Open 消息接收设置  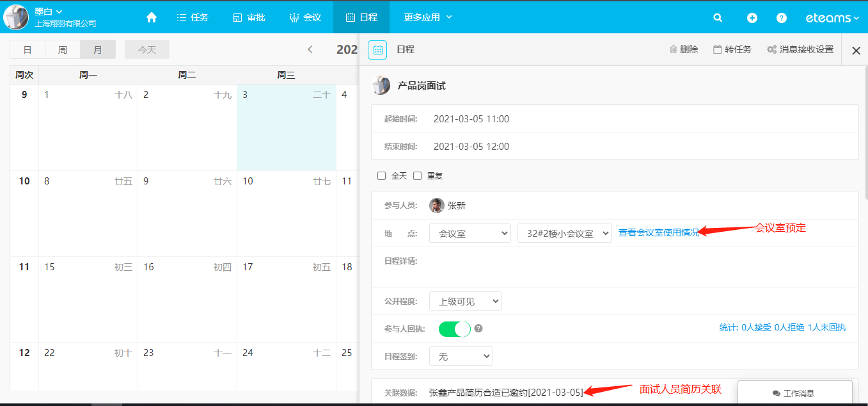pyautogui.click(x=800, y=49)
